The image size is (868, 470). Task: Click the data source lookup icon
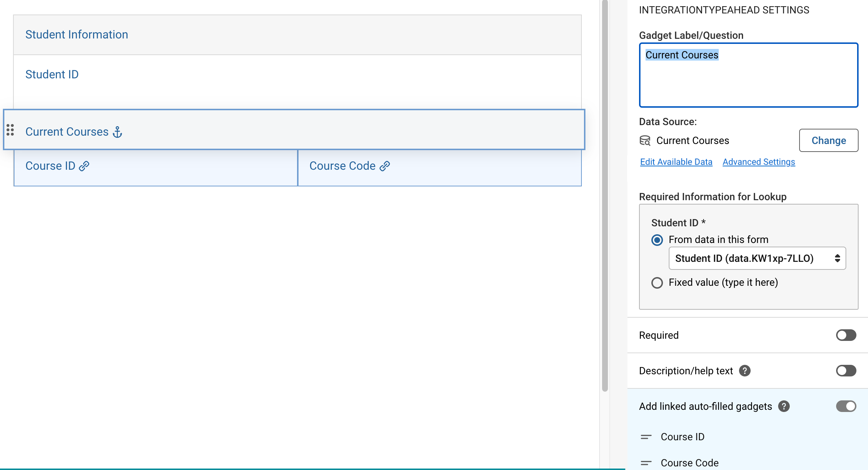click(x=646, y=141)
